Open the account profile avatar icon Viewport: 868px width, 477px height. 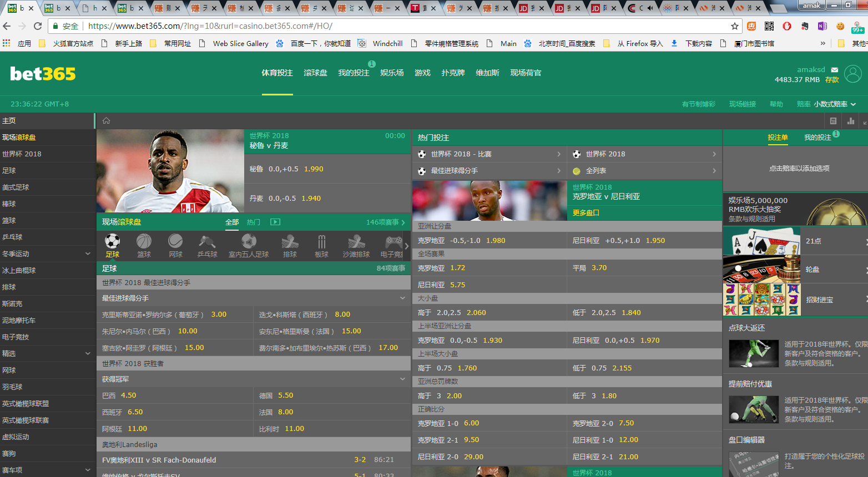tap(852, 74)
